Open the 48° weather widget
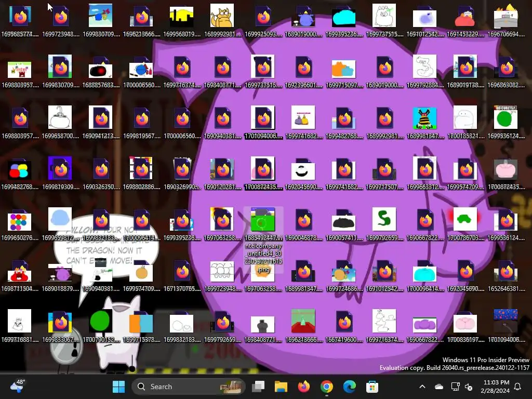Image resolution: width=532 pixels, height=399 pixels. (18, 386)
